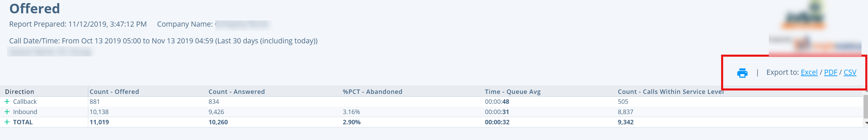Select the Callback direction label

pos(25,101)
